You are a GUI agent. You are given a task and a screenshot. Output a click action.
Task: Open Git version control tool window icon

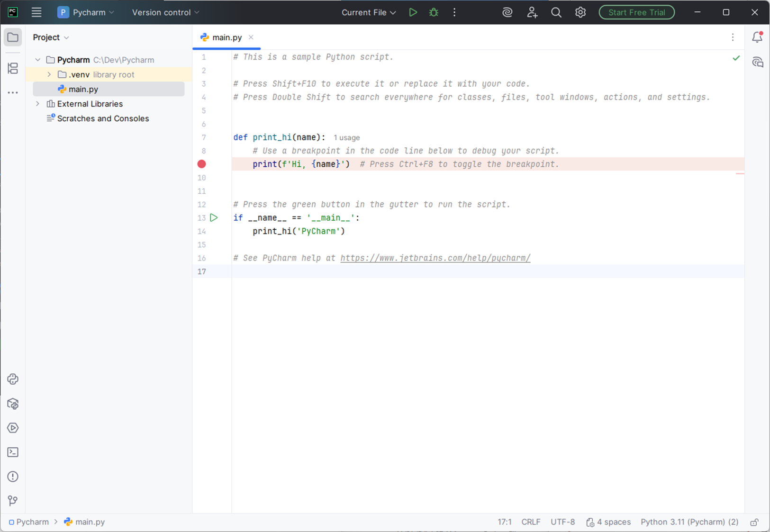(13, 501)
